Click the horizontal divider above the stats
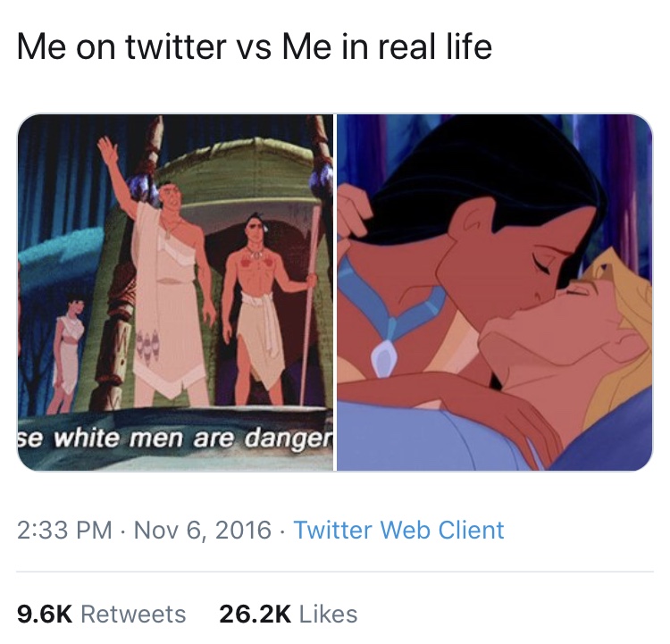670x644 pixels. [x=335, y=571]
